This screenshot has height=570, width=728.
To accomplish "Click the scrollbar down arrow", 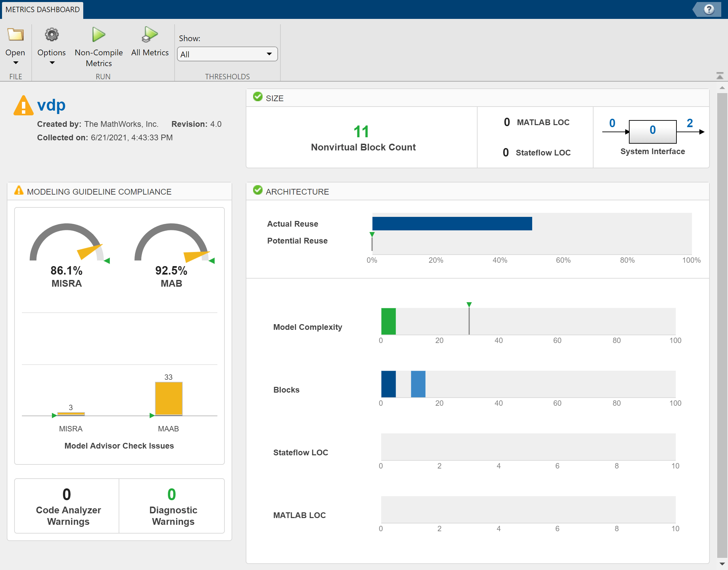I will click(722, 564).
